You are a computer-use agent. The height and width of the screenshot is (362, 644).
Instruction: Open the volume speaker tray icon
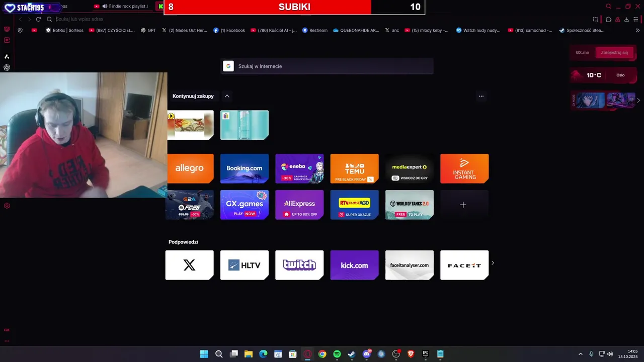point(610,354)
